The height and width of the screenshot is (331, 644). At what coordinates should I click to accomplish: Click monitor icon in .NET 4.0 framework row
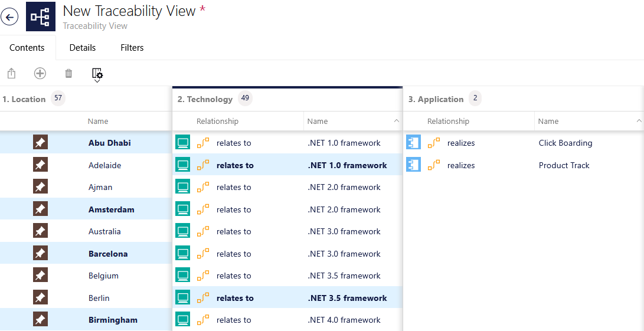[183, 320]
